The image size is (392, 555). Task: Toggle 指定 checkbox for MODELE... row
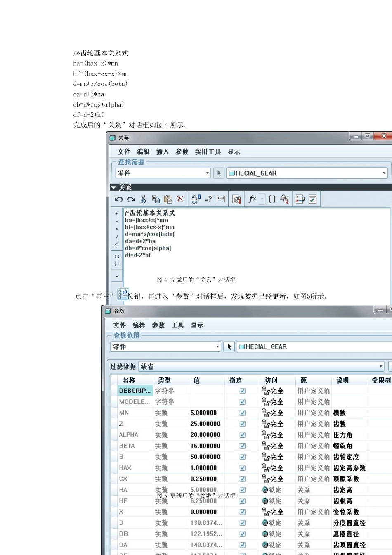(x=243, y=402)
